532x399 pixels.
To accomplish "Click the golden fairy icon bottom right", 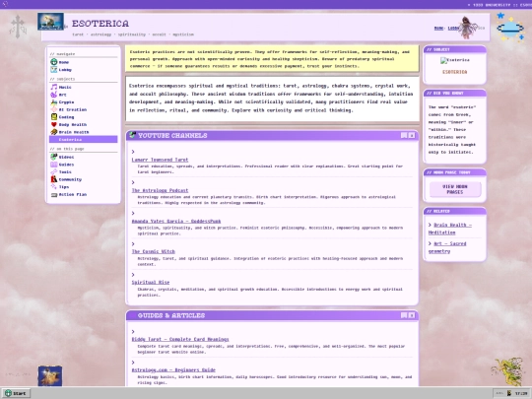I will click(x=507, y=370).
